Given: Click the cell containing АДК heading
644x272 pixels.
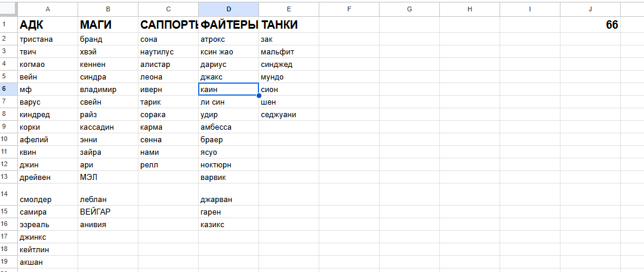Looking at the screenshot, I should click(x=48, y=25).
